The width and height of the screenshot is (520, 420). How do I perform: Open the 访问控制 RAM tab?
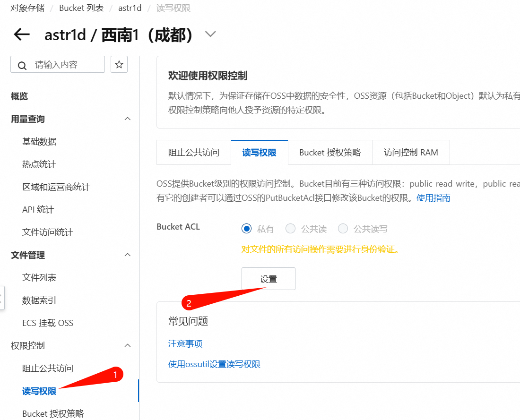pos(411,153)
